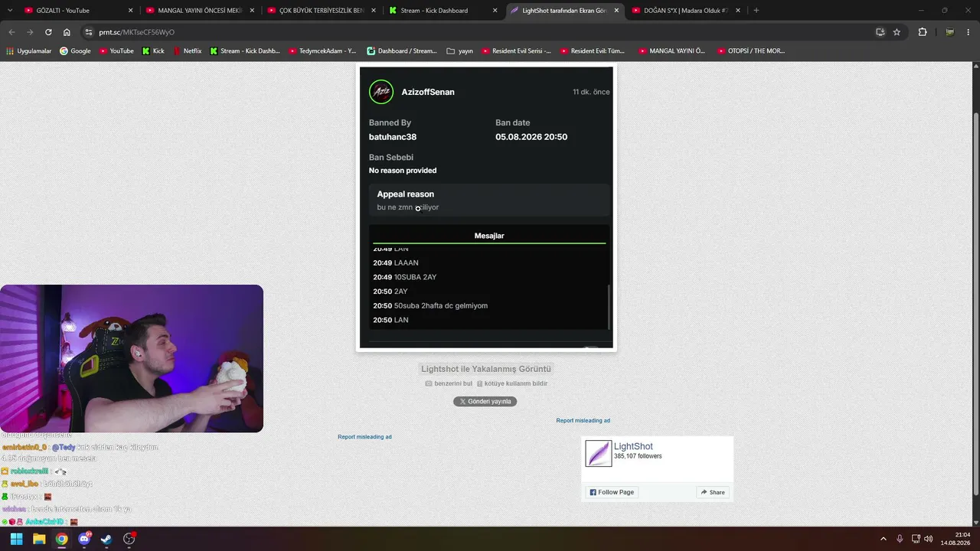Screen dimensions: 980x551
Task: Open the Stream - Kick Dashb... bookmark
Action: tap(244, 51)
